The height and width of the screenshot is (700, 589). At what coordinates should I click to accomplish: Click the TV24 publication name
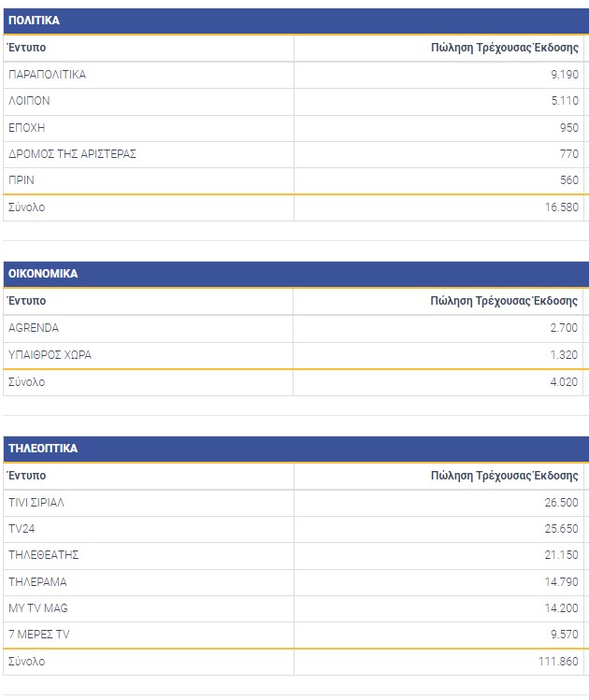pyautogui.click(x=22, y=529)
